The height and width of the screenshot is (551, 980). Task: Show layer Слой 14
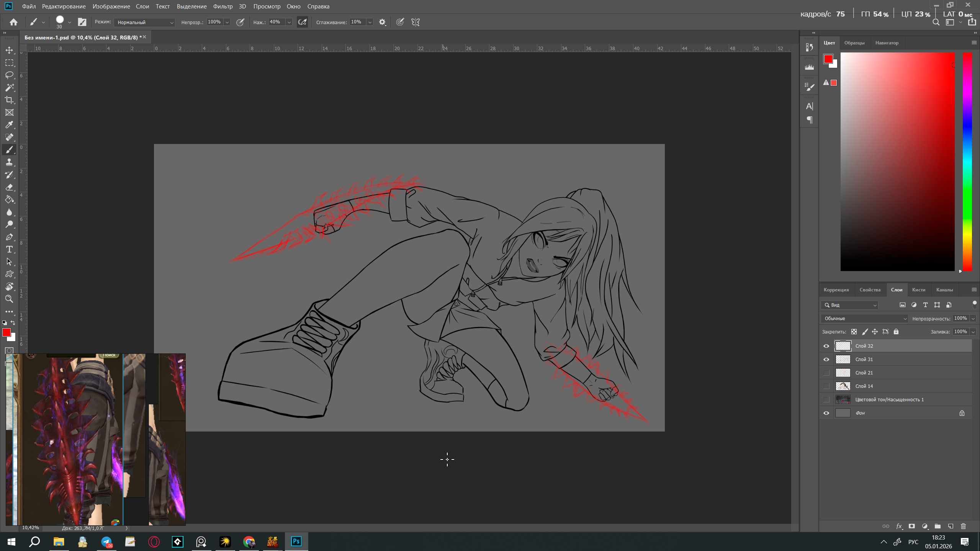[x=826, y=386]
